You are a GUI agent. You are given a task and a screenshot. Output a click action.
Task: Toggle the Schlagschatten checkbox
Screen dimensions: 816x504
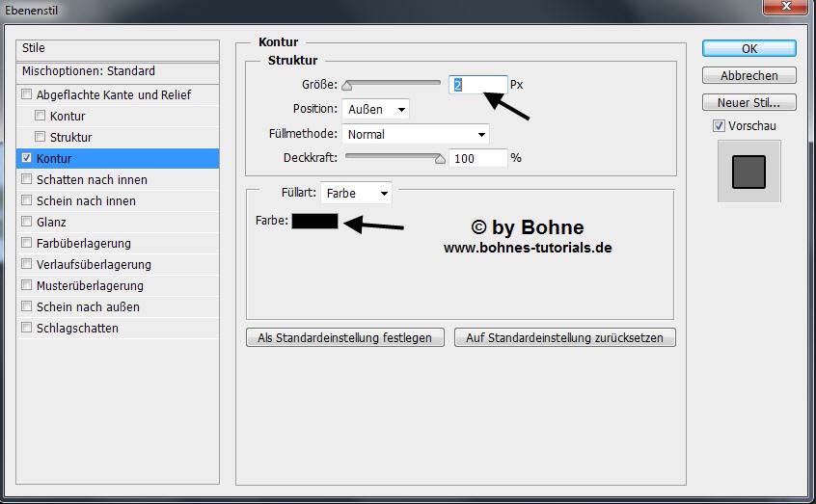(26, 329)
